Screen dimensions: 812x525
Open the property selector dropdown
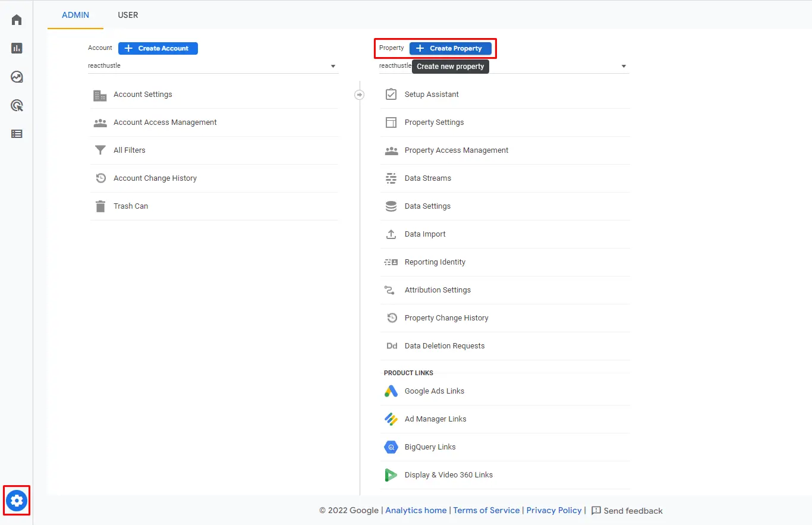coord(623,66)
